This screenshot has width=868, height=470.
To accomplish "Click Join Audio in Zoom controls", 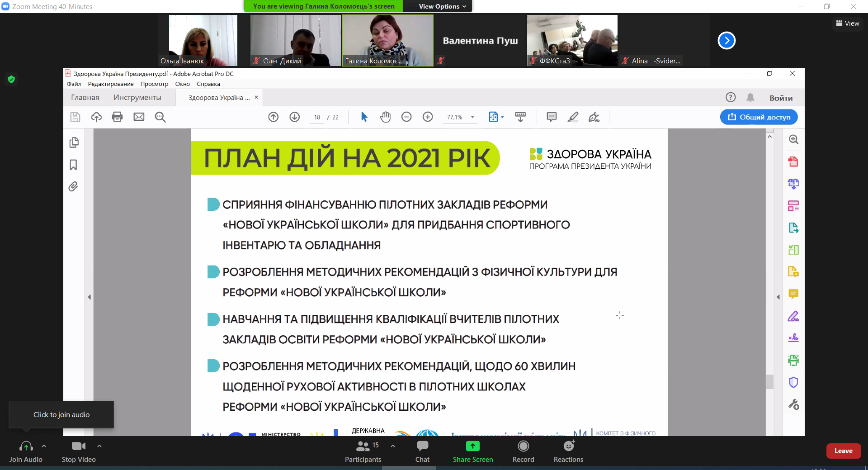I will pyautogui.click(x=26, y=451).
